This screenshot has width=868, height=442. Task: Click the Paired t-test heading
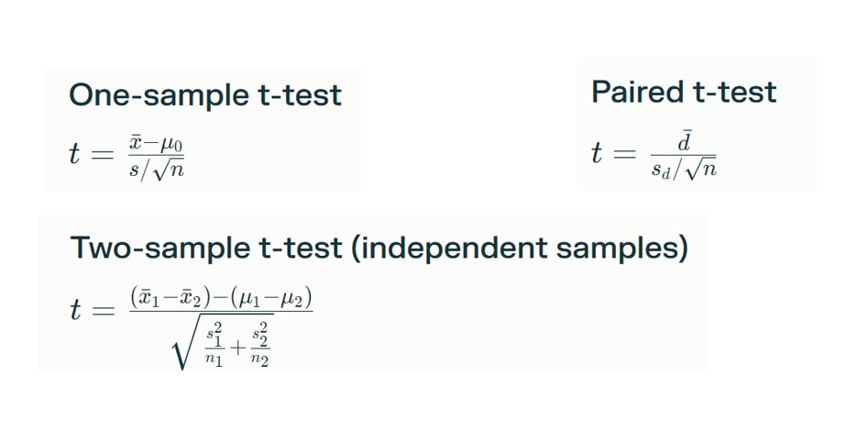click(x=684, y=92)
